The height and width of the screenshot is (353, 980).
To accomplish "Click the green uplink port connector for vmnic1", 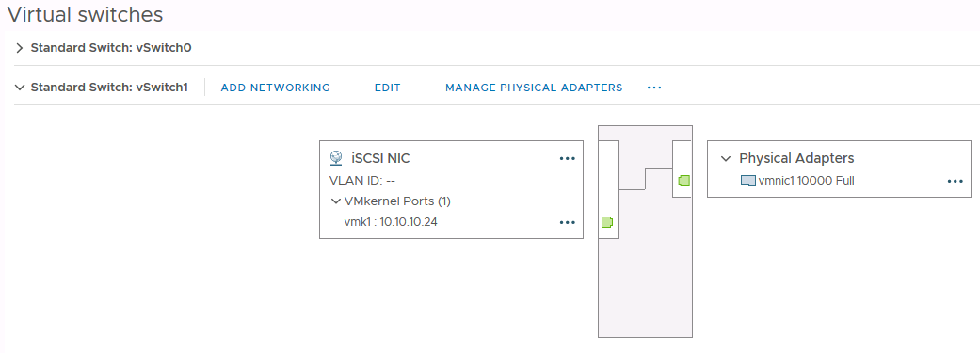I will click(x=683, y=181).
